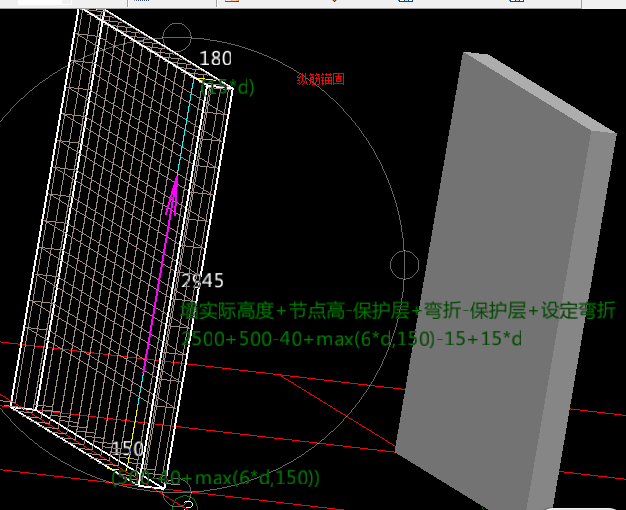Click the (500-40+max(6*d,150)) bottom formula

[216, 478]
